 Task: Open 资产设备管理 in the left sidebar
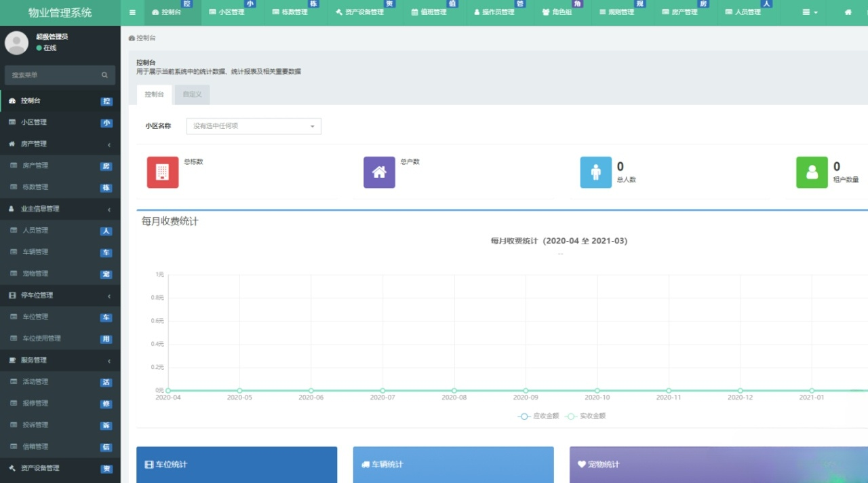(x=60, y=469)
